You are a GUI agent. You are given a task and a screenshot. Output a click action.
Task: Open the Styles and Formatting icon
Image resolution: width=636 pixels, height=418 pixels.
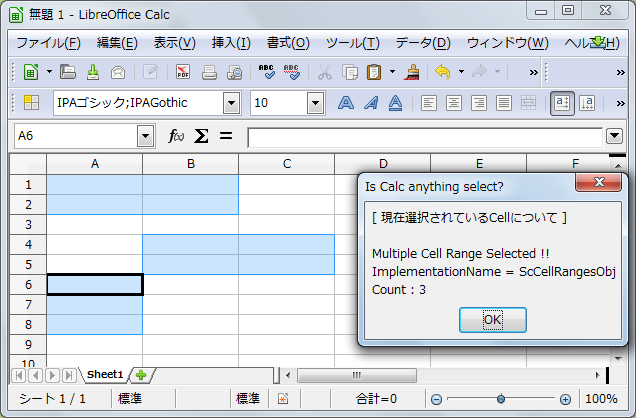pos(31,103)
